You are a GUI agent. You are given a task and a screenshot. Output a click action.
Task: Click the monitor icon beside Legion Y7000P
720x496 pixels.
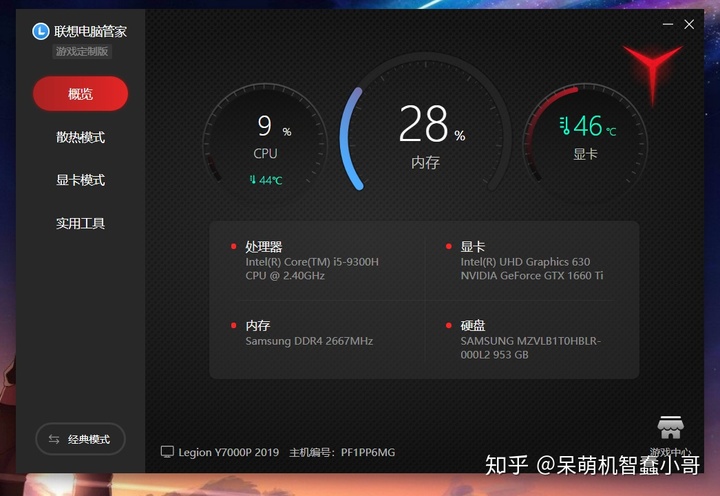[x=167, y=452]
